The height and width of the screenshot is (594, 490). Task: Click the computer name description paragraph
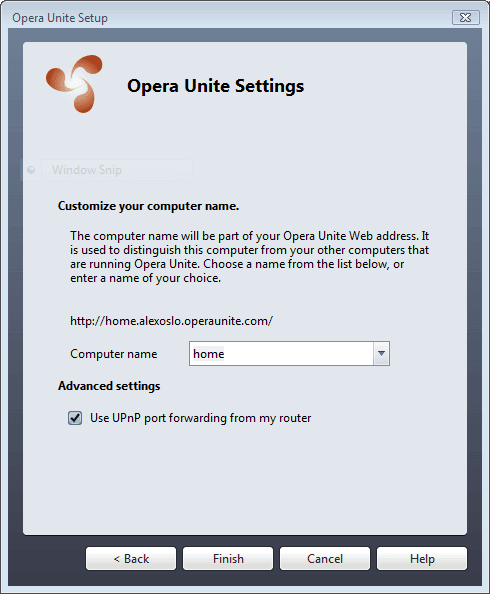pyautogui.click(x=249, y=257)
